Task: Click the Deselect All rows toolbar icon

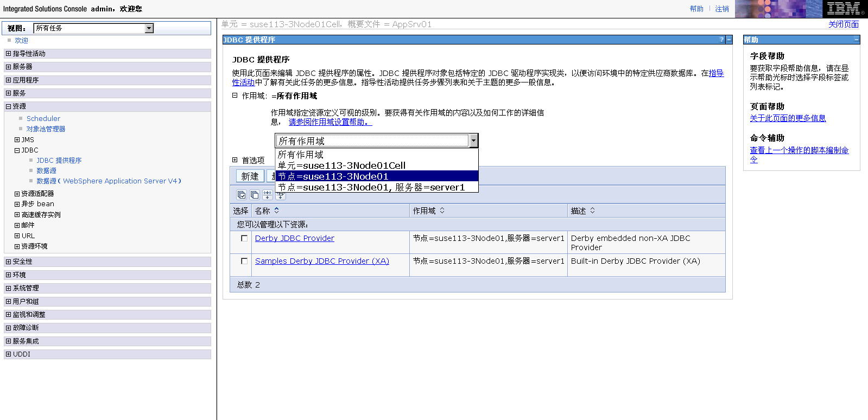Action: click(x=255, y=195)
